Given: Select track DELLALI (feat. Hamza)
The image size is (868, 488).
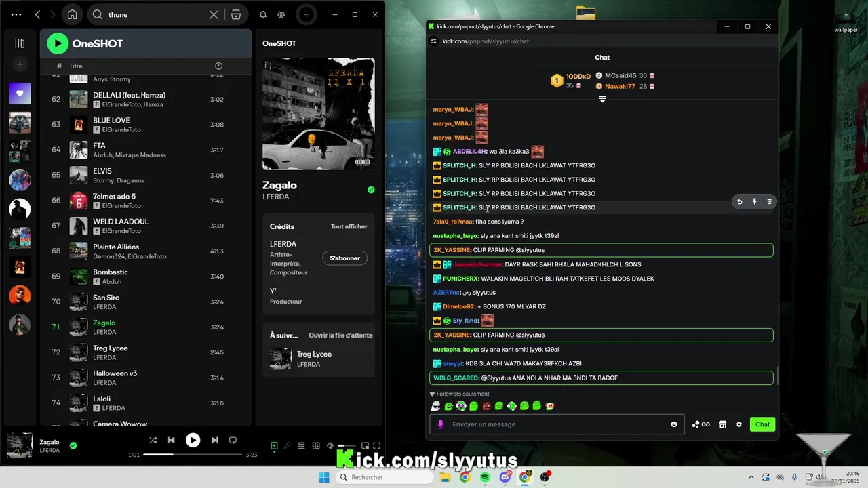Looking at the screenshot, I should (x=146, y=99).
